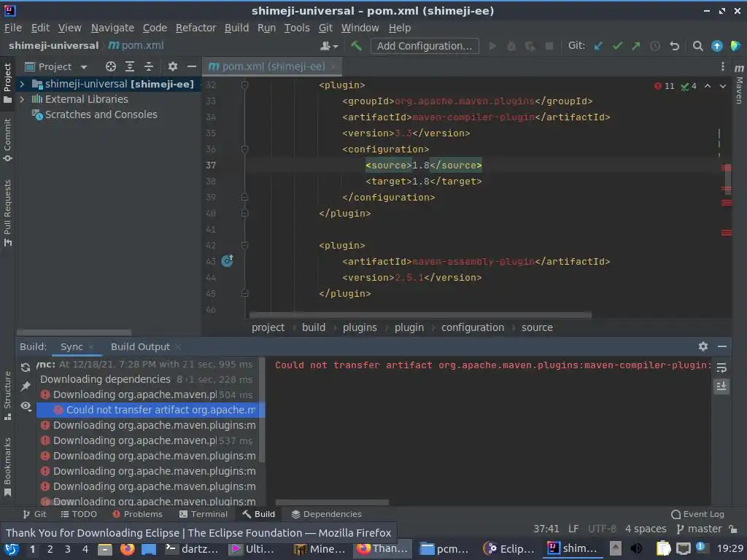Fold the plugin tag at line 42
747x560 pixels.
(x=244, y=245)
